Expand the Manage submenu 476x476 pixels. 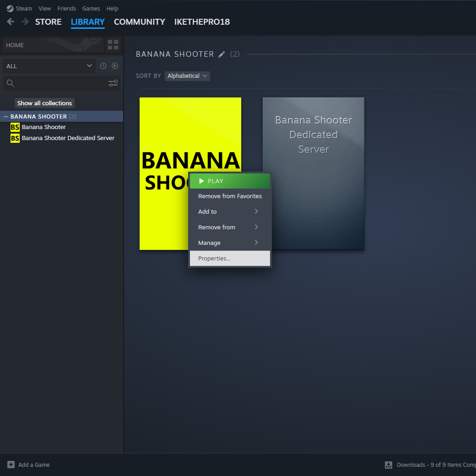pyautogui.click(x=230, y=243)
